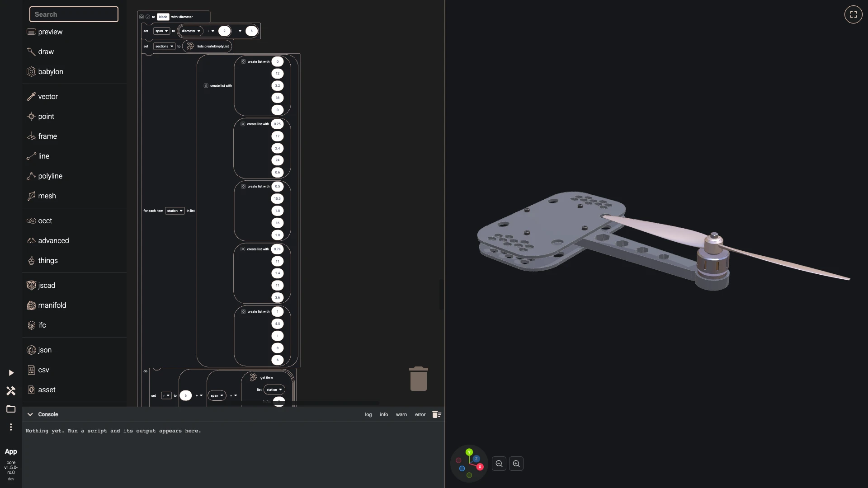Click the App label in sidebar
The height and width of the screenshot is (488, 868).
pyautogui.click(x=11, y=451)
